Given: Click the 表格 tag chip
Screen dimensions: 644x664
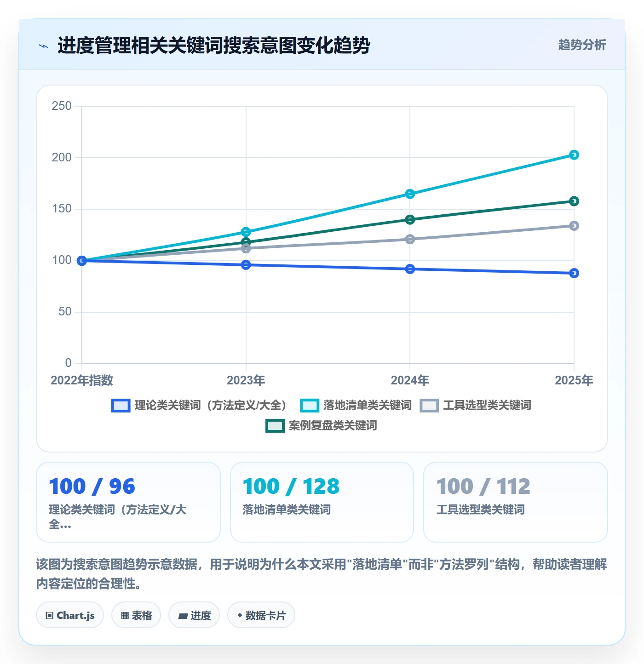Looking at the screenshot, I should [x=136, y=615].
